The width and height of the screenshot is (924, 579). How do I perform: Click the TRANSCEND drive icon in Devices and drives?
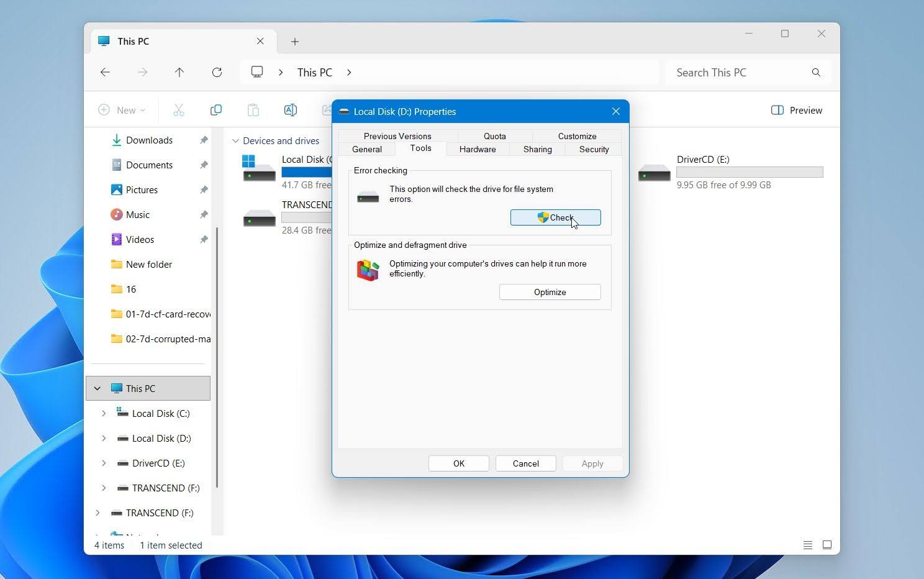(259, 218)
